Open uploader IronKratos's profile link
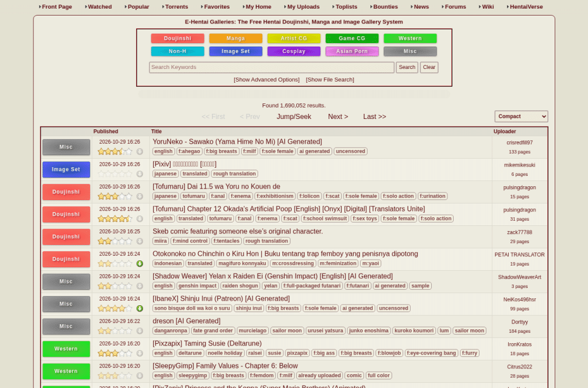 coord(519,344)
